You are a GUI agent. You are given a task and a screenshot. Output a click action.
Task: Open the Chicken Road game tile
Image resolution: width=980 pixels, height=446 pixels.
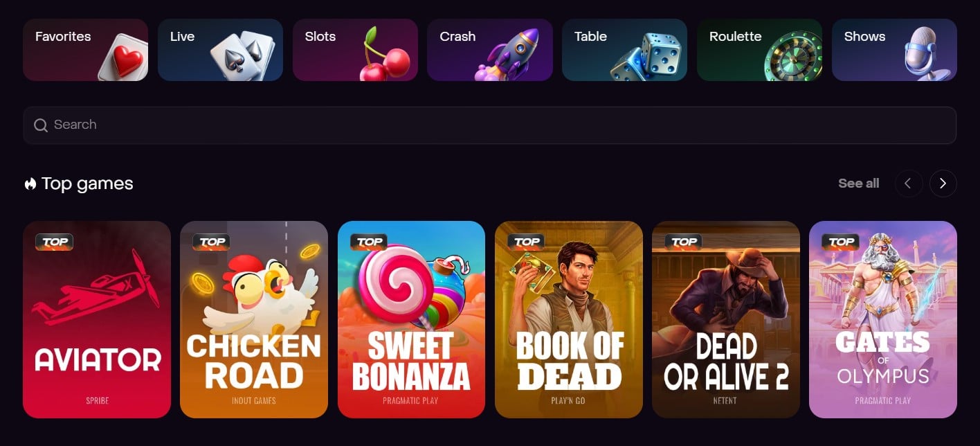point(254,319)
